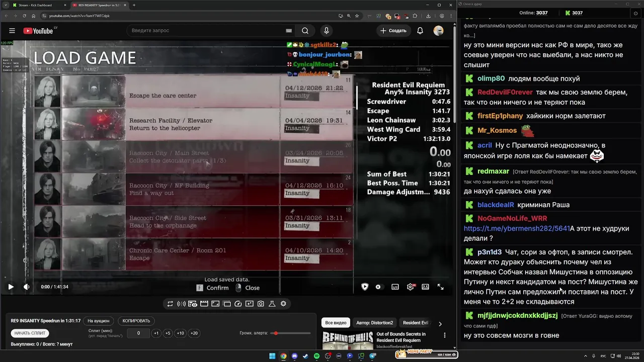
Task: Reload the page in browser
Action: [x=24, y=16]
